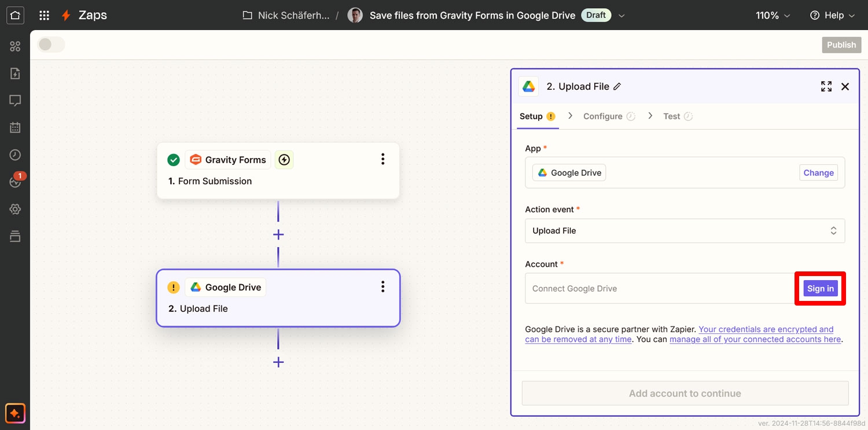Open the zoom 110% dropdown
Viewport: 868px width, 430px height.
point(773,16)
